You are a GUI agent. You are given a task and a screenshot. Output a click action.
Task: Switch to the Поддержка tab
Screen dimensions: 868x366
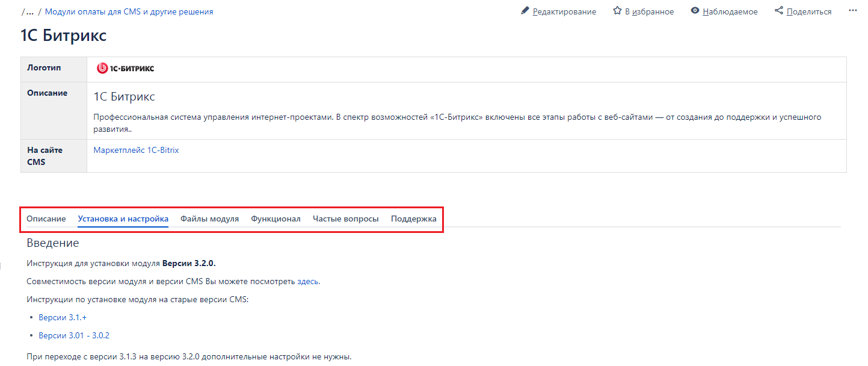[413, 219]
